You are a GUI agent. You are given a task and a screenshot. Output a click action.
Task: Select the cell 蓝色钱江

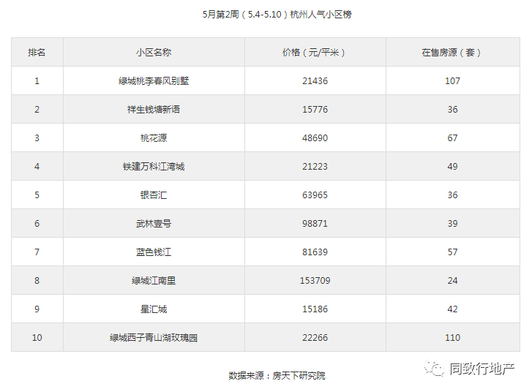(154, 252)
